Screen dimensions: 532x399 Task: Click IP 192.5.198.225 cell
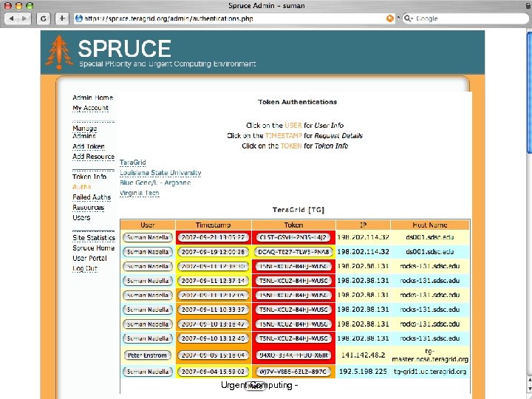coord(363,372)
